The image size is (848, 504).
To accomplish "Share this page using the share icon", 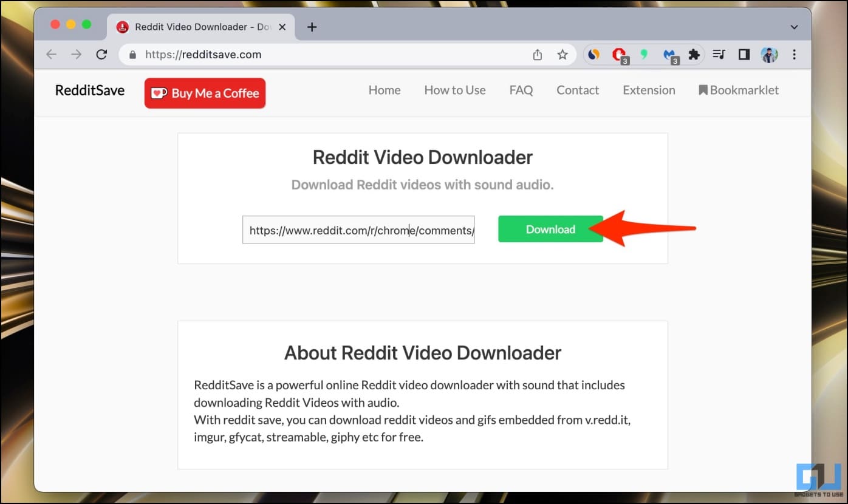I will [x=538, y=55].
